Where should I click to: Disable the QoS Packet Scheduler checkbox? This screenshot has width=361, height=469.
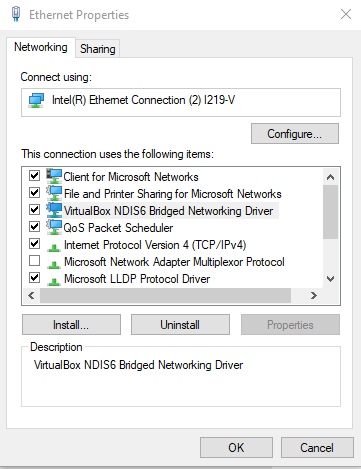[34, 226]
